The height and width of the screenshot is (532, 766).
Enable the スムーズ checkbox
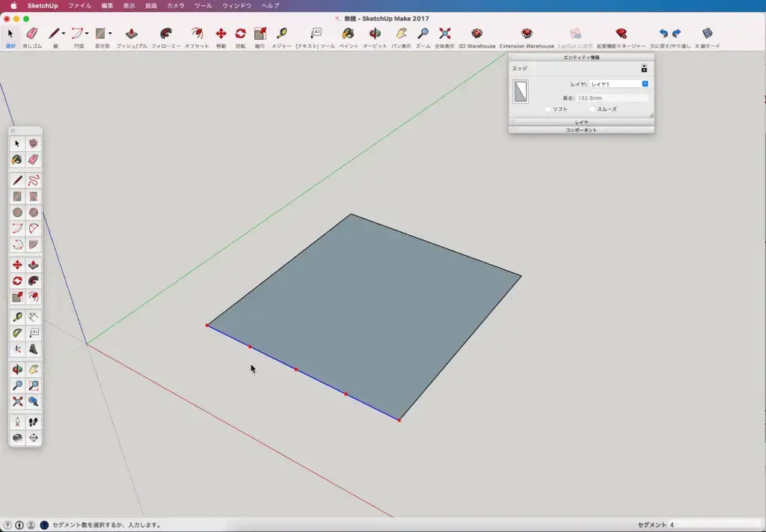click(x=592, y=109)
